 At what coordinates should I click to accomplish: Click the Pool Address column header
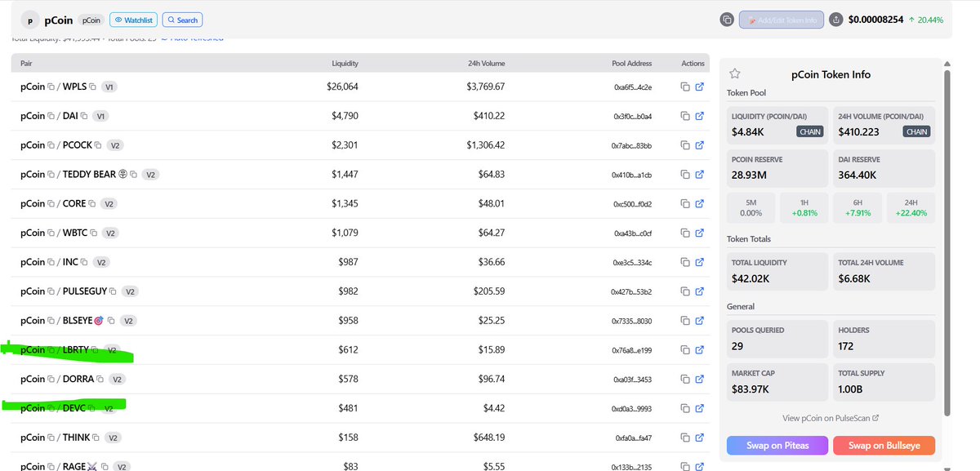pyautogui.click(x=632, y=64)
